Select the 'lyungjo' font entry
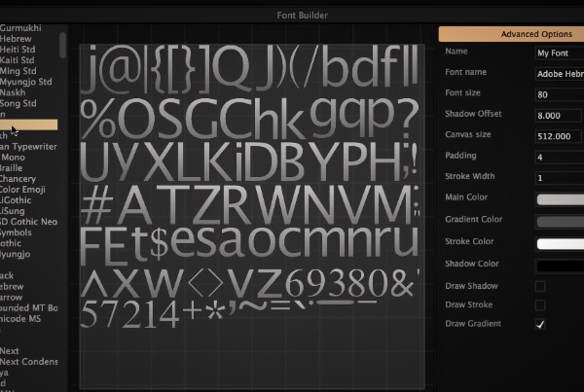584x392 pixels. coord(16,255)
